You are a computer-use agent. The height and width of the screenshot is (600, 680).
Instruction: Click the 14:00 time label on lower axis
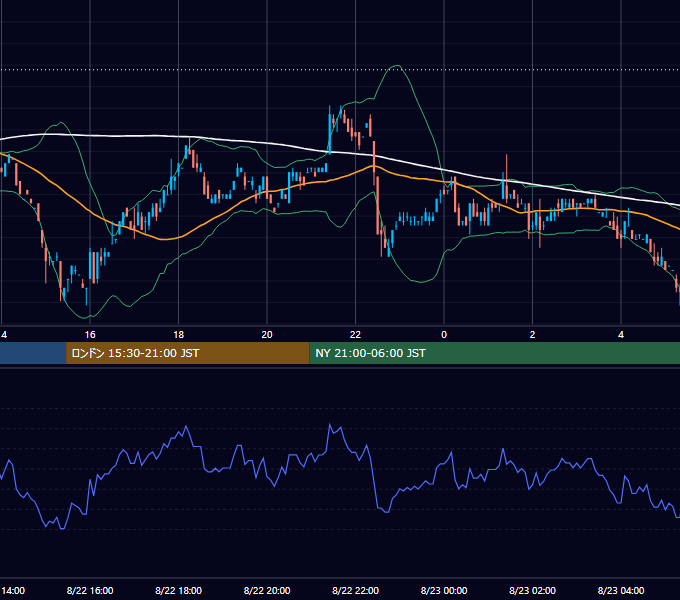(13, 590)
